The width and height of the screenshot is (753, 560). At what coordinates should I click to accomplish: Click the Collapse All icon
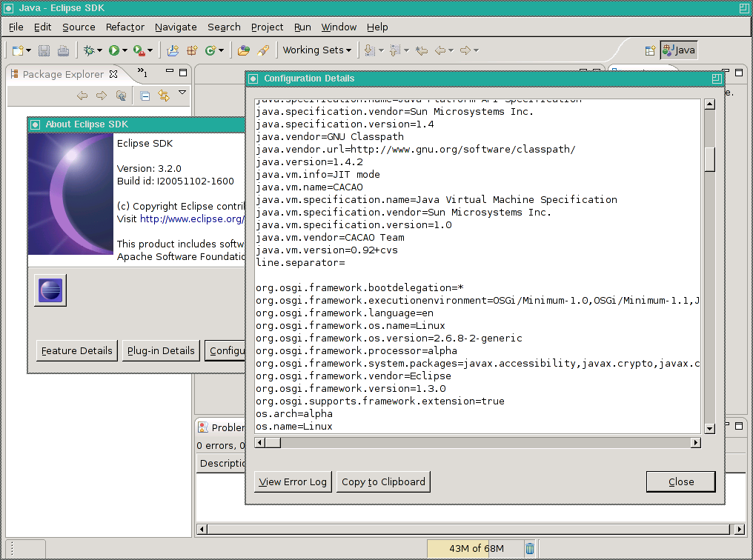(x=145, y=96)
